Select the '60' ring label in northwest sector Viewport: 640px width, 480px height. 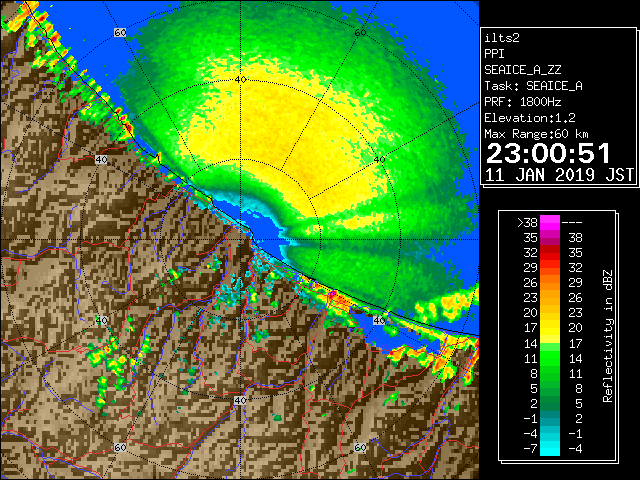[120, 33]
